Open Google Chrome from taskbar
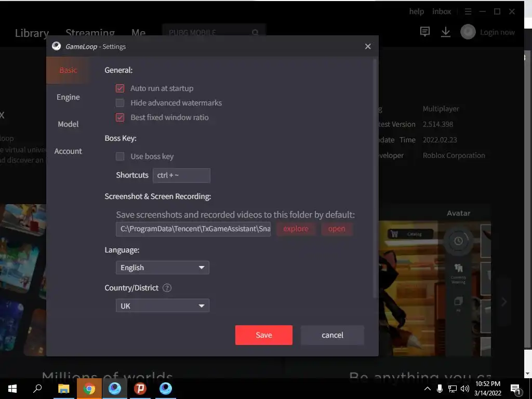The image size is (532, 399). [89, 389]
